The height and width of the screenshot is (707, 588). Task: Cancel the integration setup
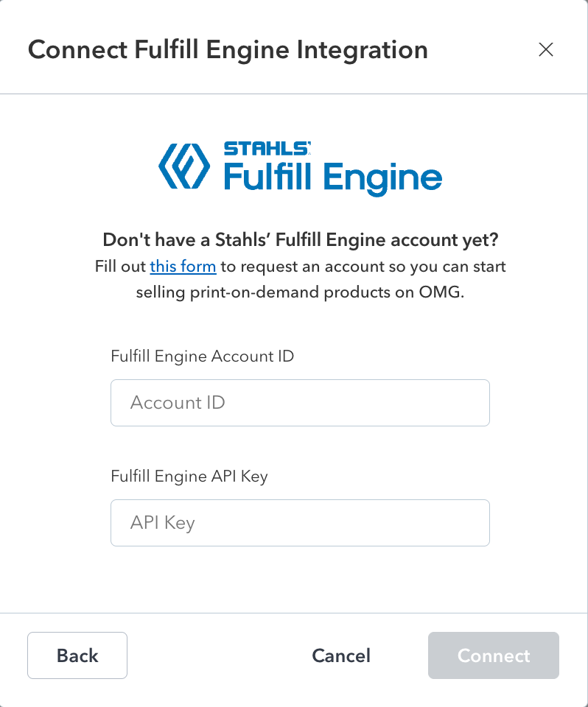tap(341, 655)
